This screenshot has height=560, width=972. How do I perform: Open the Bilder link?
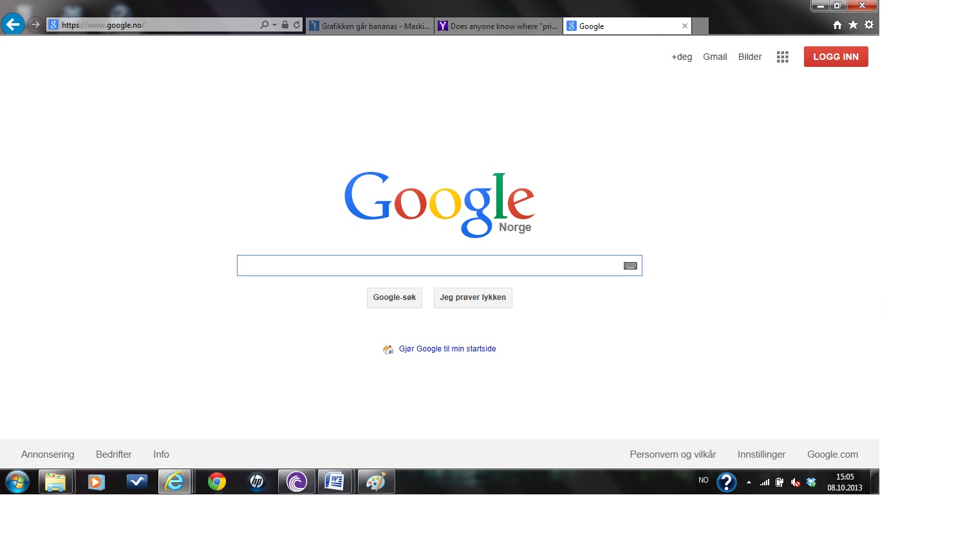[x=750, y=57]
